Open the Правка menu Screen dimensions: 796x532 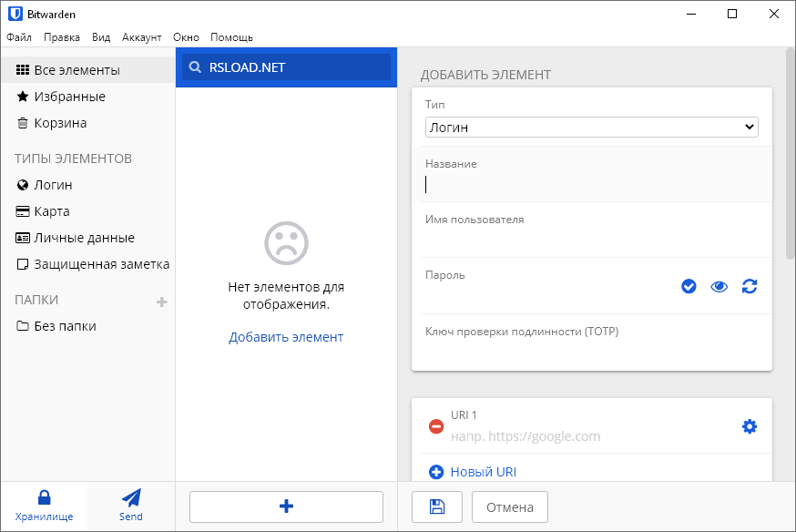62,37
